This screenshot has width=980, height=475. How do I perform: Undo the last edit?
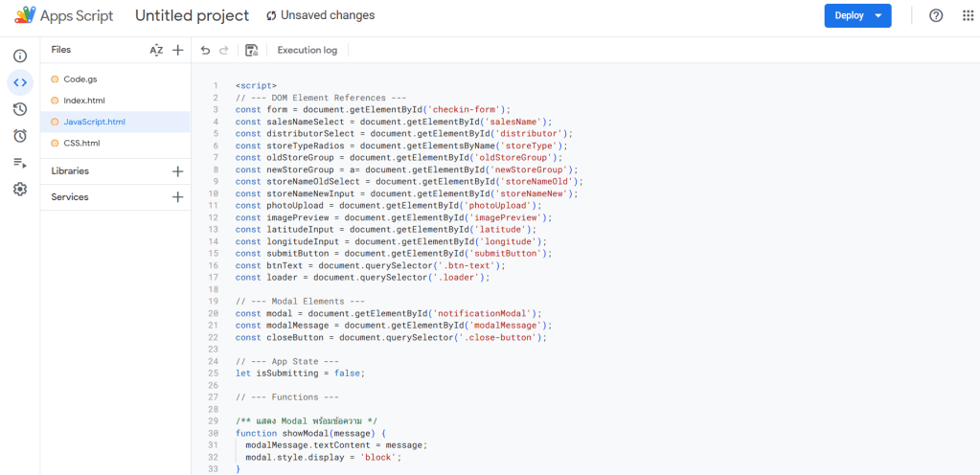[205, 50]
